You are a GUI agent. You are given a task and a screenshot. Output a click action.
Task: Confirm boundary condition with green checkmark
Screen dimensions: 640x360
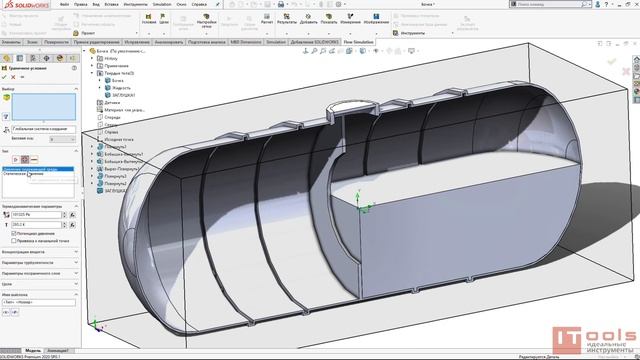(4, 77)
